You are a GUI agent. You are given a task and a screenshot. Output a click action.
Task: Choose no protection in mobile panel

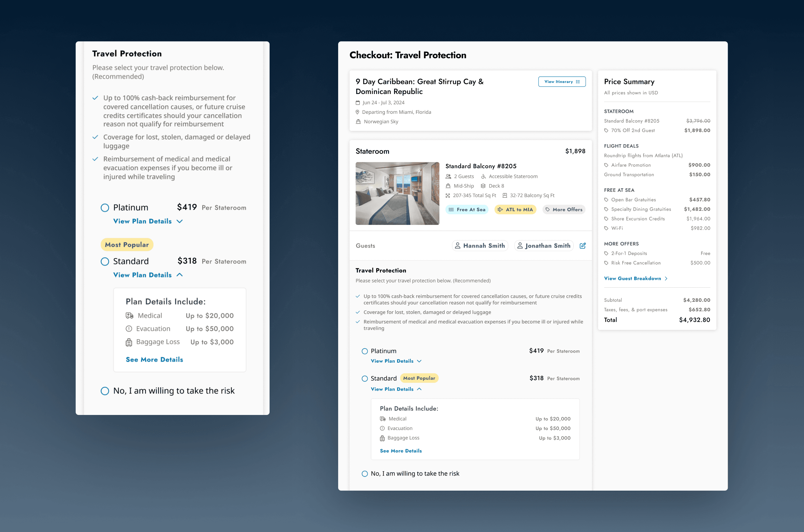(x=105, y=391)
